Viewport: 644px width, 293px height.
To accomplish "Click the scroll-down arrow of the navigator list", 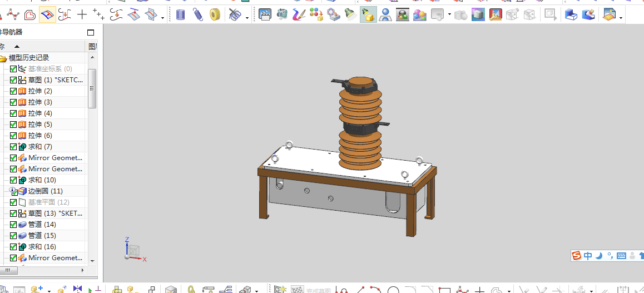I will pyautogui.click(x=92, y=261).
